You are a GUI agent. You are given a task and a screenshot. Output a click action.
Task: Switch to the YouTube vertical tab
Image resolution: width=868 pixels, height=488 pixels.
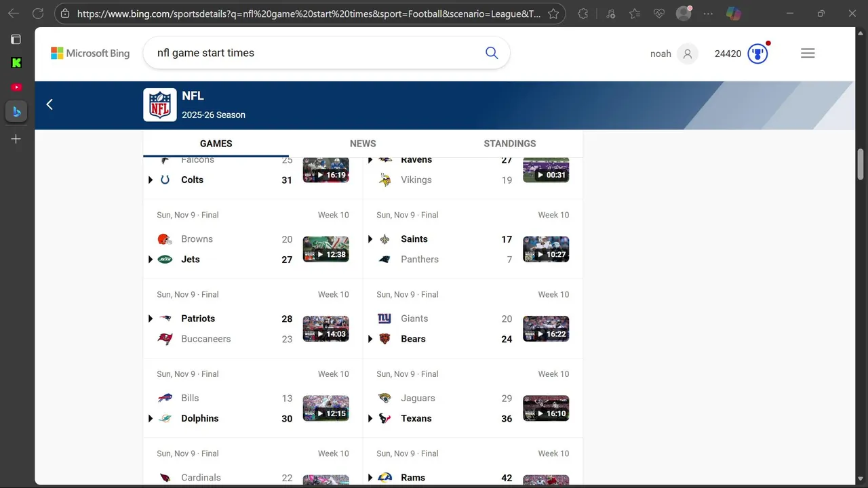tap(16, 87)
